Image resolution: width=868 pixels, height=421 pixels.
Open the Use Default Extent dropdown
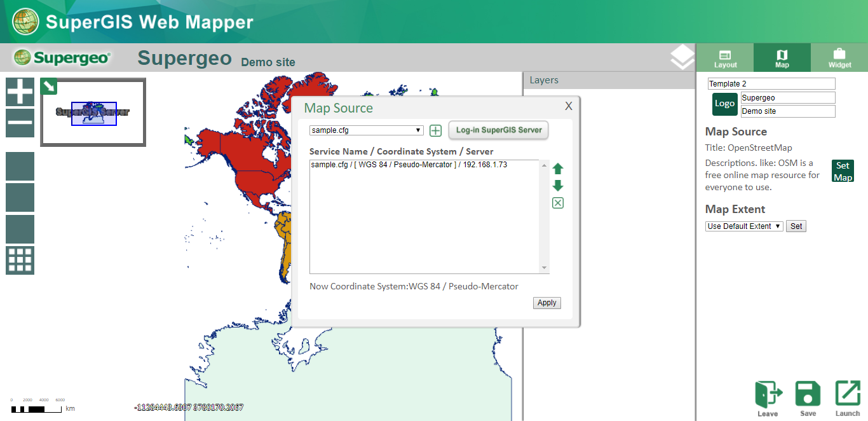coord(744,226)
